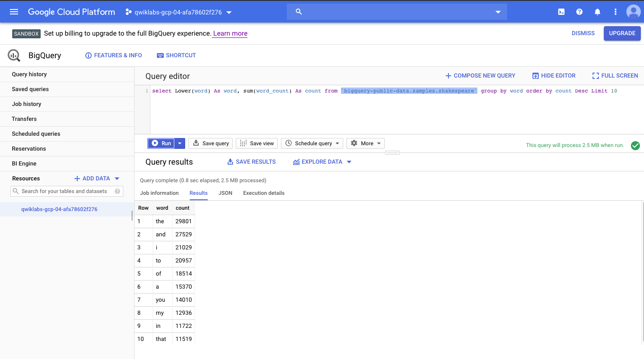
Task: Open the project selector qwiklabs-gcp-04-afa78602f276
Action: [178, 12]
